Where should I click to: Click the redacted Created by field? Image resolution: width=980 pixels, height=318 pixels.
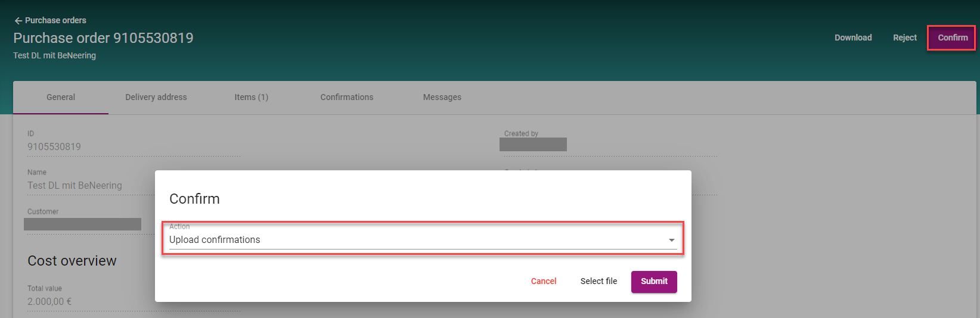pos(533,144)
